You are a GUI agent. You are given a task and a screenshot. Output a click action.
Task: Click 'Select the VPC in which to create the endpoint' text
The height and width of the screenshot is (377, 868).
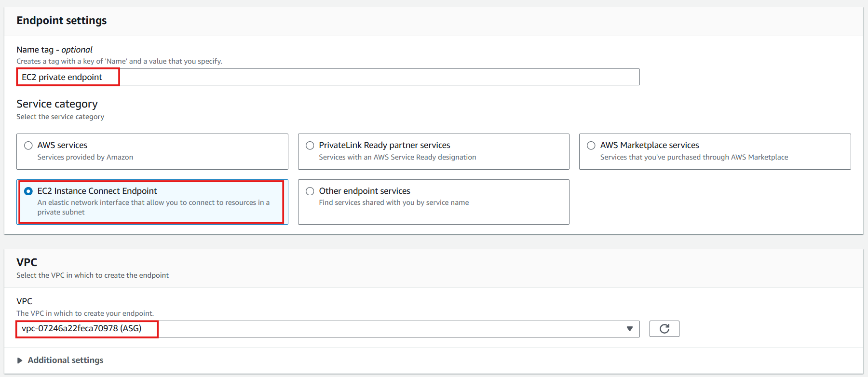point(93,275)
